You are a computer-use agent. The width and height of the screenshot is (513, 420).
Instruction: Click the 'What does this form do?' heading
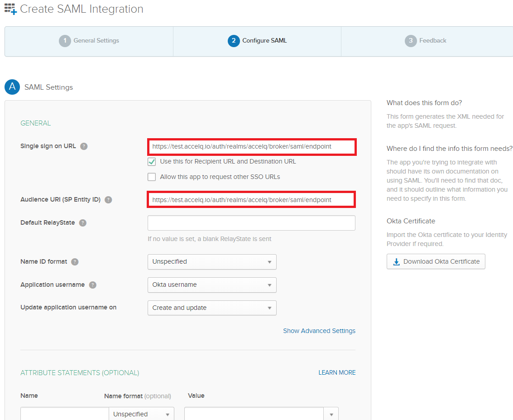pos(424,103)
